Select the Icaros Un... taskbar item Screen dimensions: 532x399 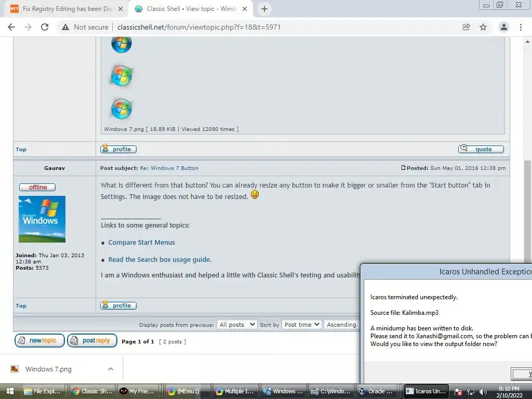pos(427,392)
